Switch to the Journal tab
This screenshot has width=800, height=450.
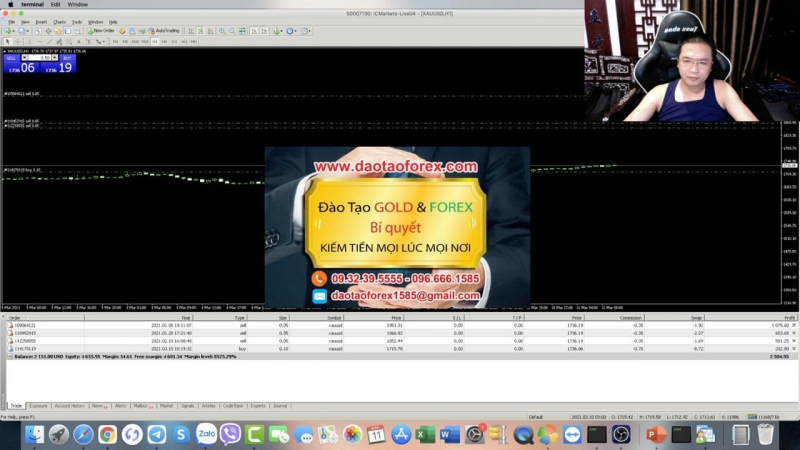280,406
